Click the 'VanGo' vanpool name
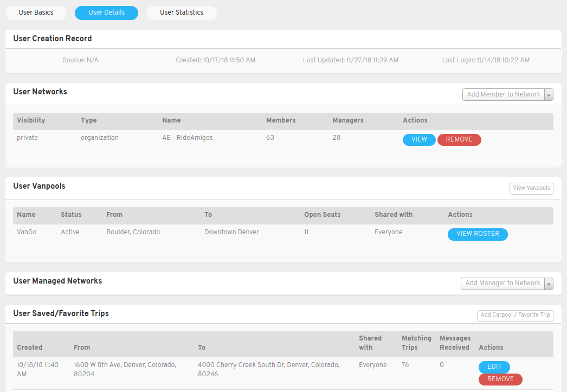The height and width of the screenshot is (392, 567). (27, 232)
